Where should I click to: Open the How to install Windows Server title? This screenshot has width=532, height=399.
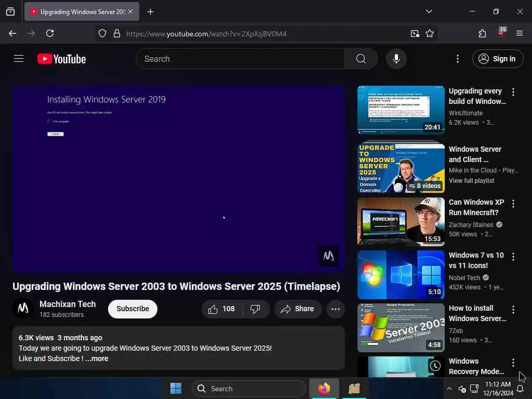tap(477, 313)
